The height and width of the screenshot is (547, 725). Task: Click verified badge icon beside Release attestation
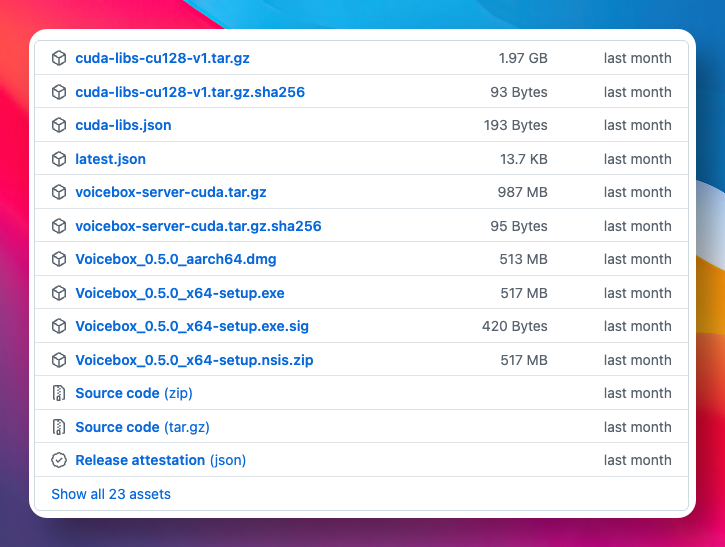click(59, 460)
